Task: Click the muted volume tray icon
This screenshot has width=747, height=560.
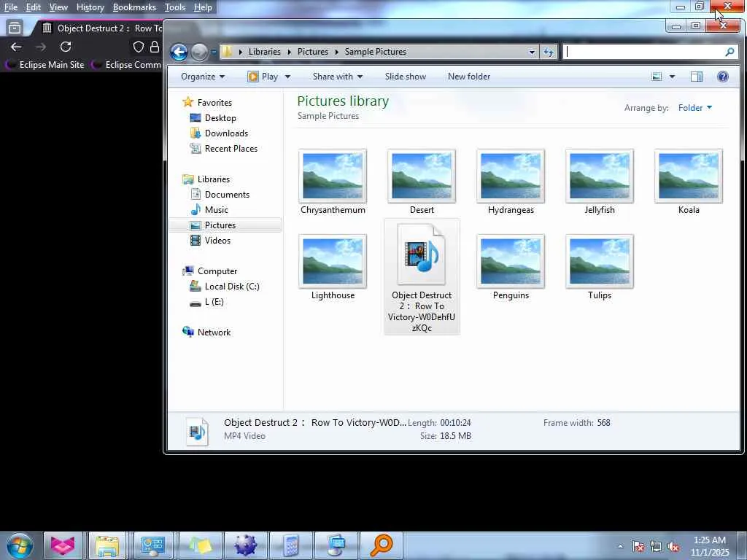Action: [673, 547]
